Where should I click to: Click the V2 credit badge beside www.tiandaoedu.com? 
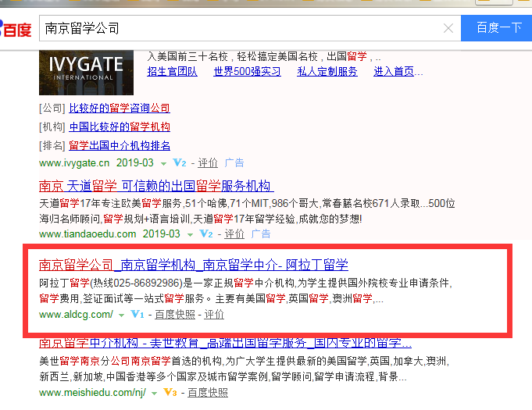tap(206, 234)
